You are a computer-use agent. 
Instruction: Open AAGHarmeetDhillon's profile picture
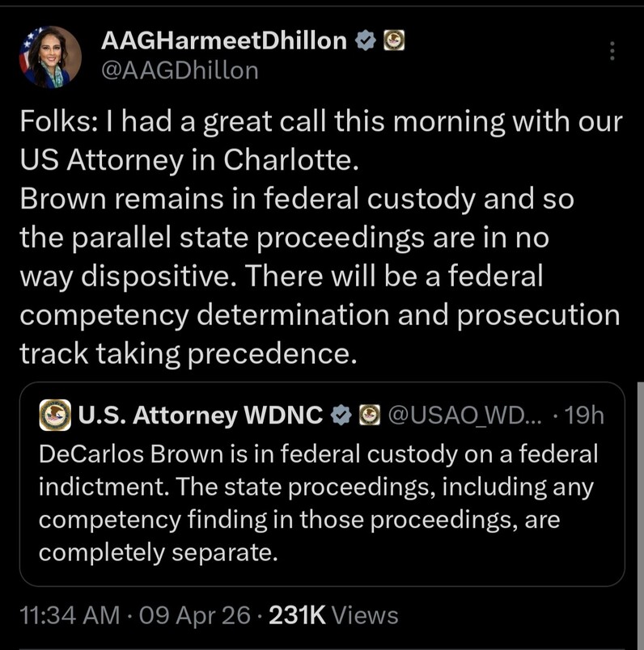pyautogui.click(x=50, y=56)
